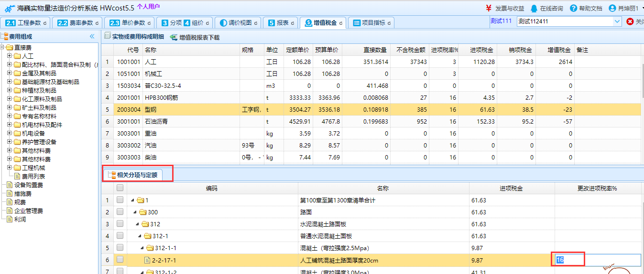644x274 pixels.
Task: Click the 企业管理费 document icon
Action: click(x=10, y=211)
